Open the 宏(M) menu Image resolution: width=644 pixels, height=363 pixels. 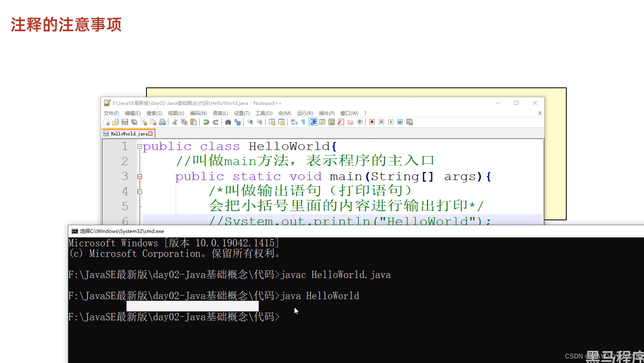click(x=285, y=113)
